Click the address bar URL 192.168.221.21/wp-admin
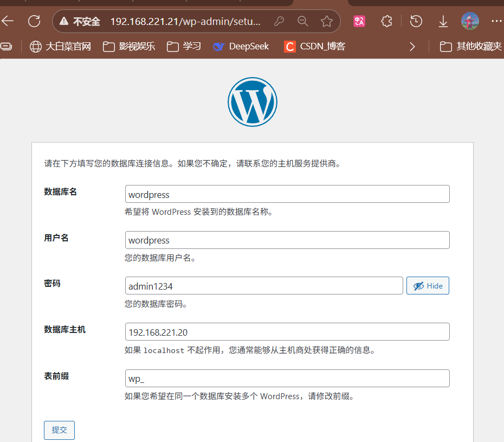The image size is (504, 442). (x=185, y=22)
